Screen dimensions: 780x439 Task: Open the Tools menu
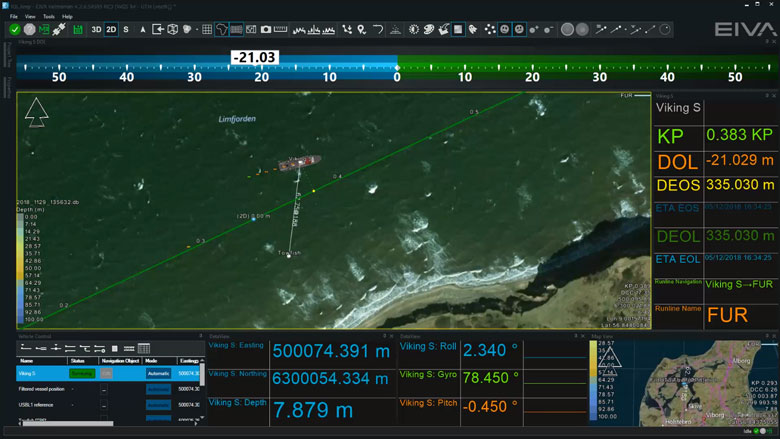[x=48, y=17]
